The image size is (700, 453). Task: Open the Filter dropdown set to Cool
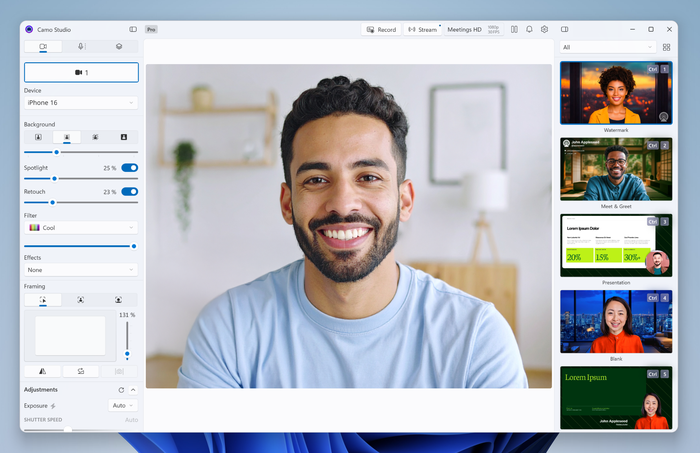(x=81, y=228)
